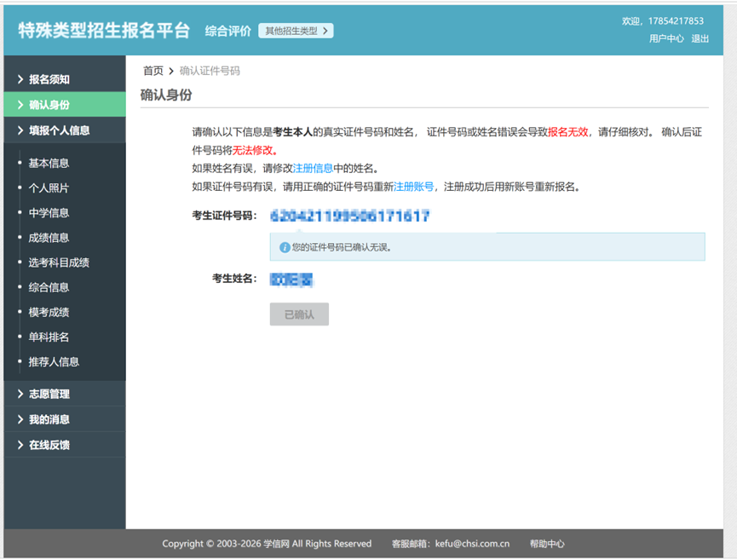737x560 pixels.
Task: Open 选考科目成绩 in the sidebar
Action: (59, 263)
